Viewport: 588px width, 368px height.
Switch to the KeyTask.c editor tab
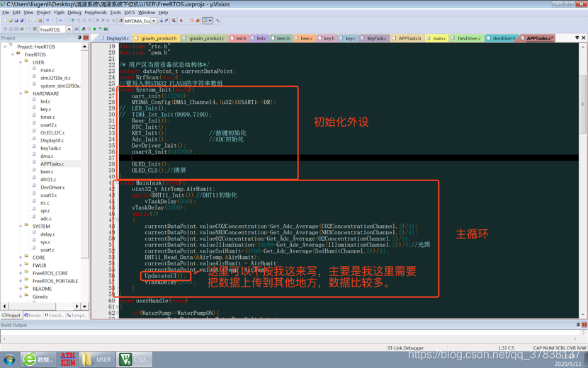pos(374,38)
